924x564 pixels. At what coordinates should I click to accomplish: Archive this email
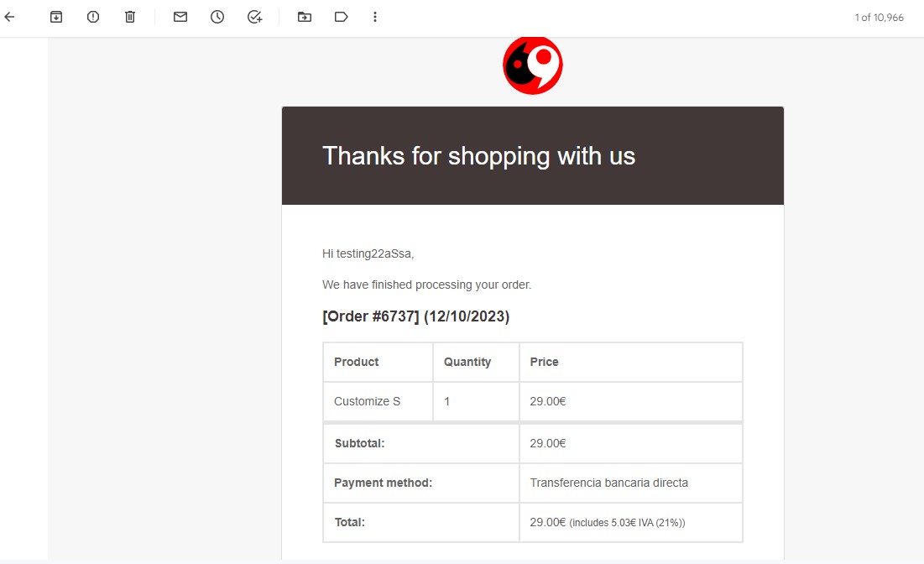[x=56, y=17]
